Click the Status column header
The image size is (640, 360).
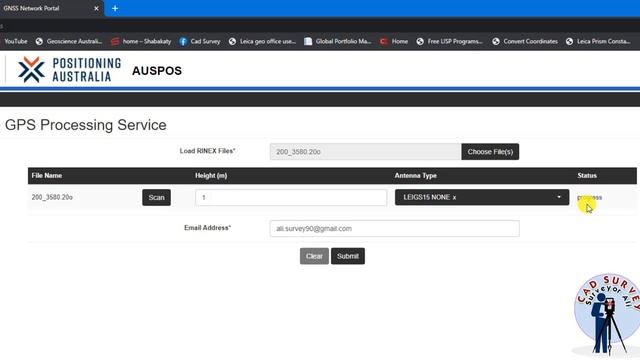587,176
